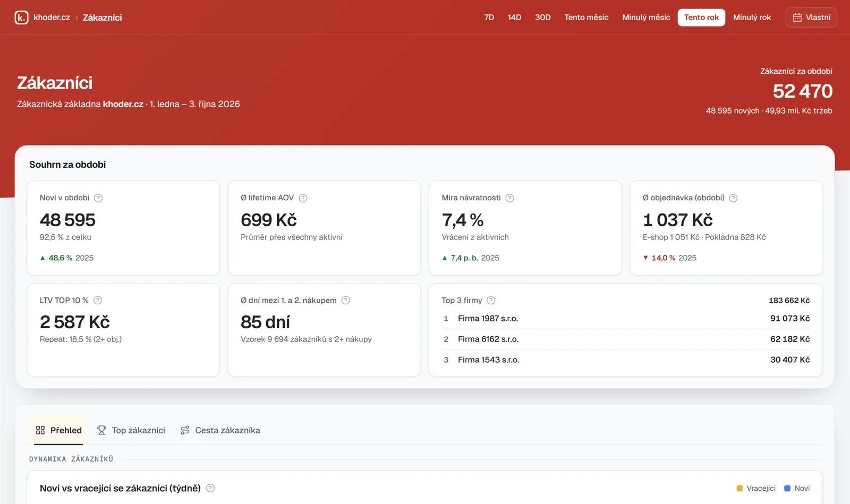Image resolution: width=850 pixels, height=504 pixels.
Task: Select Firma 6162 s.r.o. row
Action: [x=626, y=339]
